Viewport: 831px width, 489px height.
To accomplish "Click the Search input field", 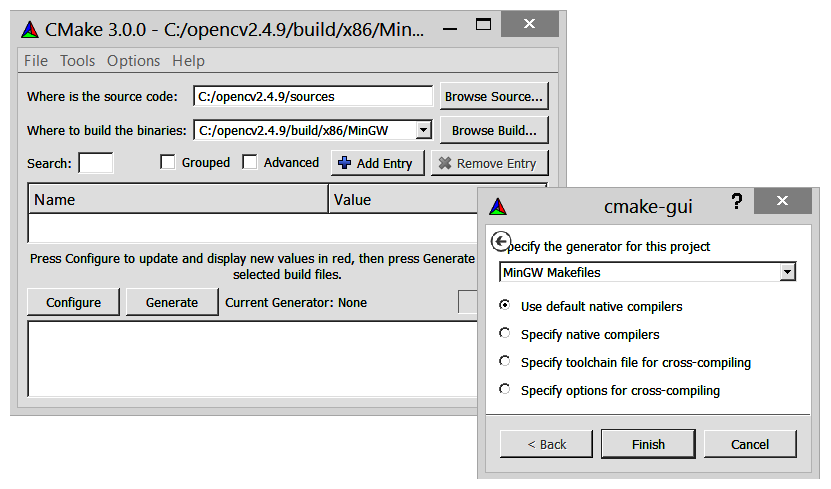I will pyautogui.click(x=96, y=163).
